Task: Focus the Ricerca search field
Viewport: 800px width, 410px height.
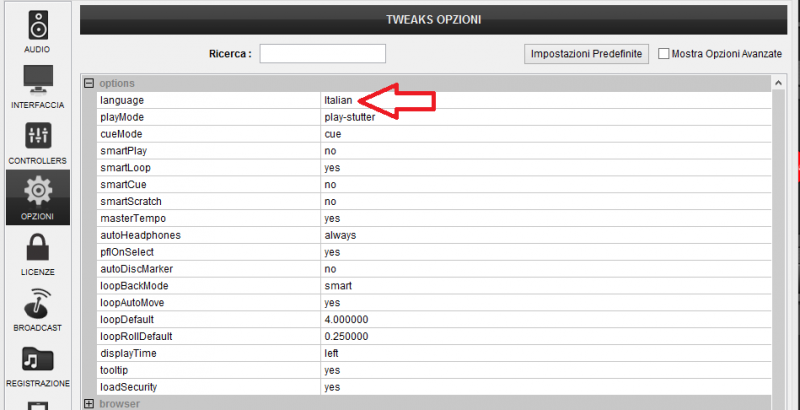Action: (x=322, y=54)
